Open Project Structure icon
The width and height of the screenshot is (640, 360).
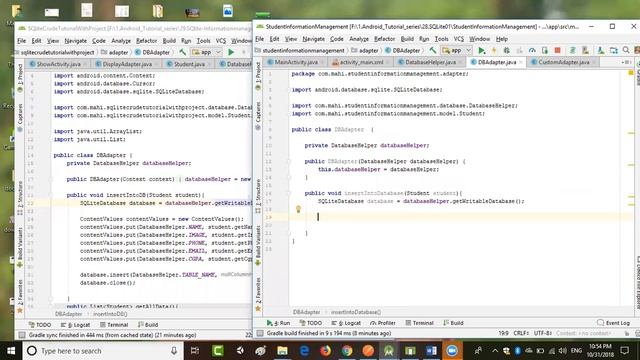coord(613,50)
